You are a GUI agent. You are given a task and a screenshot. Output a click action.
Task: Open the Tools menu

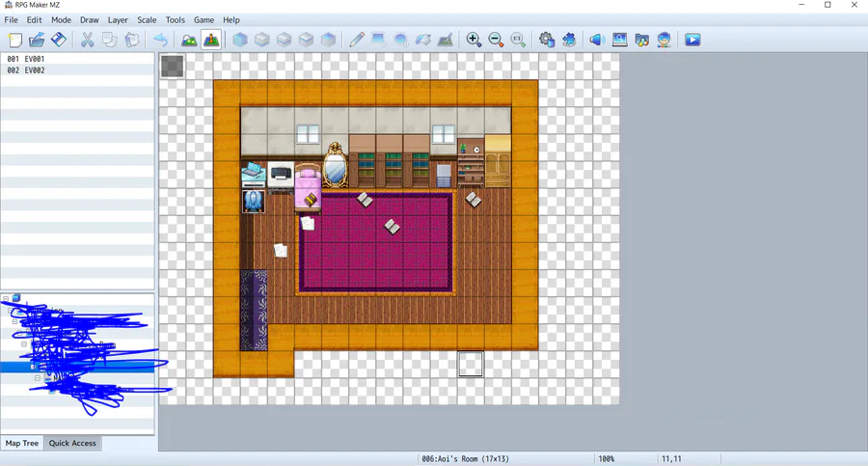(175, 20)
